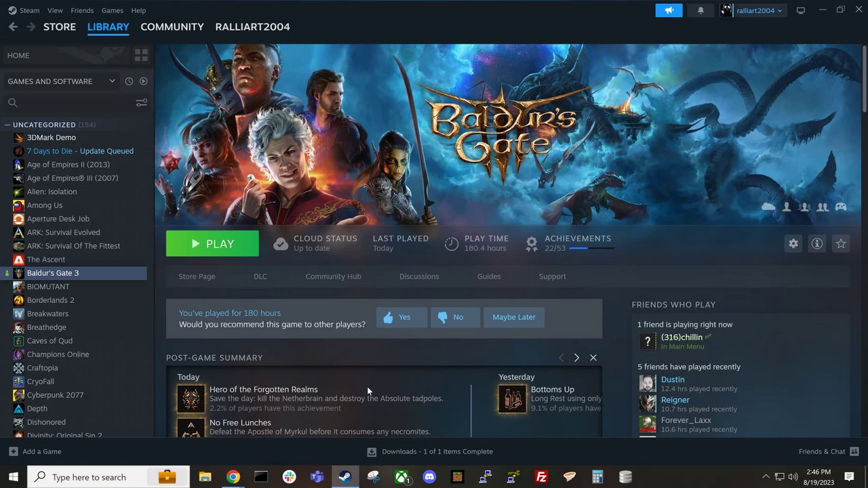The height and width of the screenshot is (488, 868).
Task: Show previous post-game summary page arrow
Action: click(561, 358)
